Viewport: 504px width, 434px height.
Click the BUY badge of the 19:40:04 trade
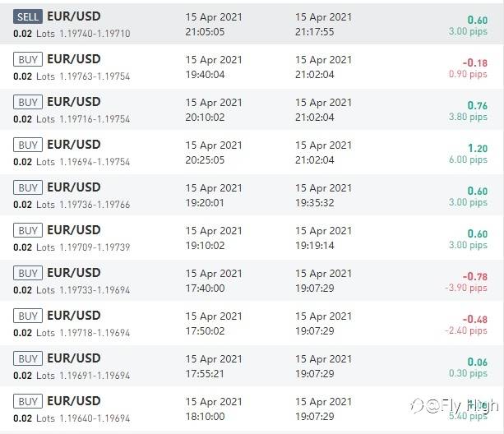[x=28, y=60]
